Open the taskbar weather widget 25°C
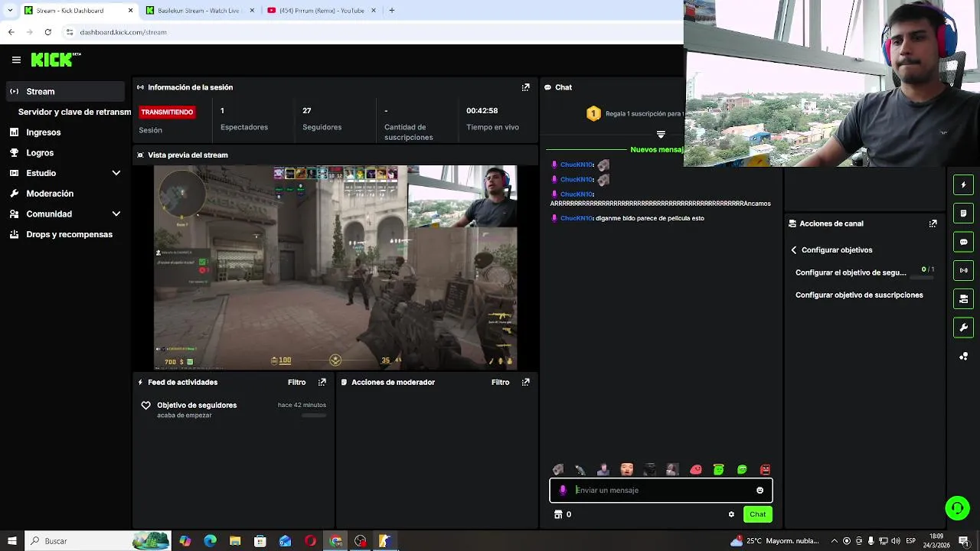The width and height of the screenshot is (980, 551). pyautogui.click(x=775, y=541)
